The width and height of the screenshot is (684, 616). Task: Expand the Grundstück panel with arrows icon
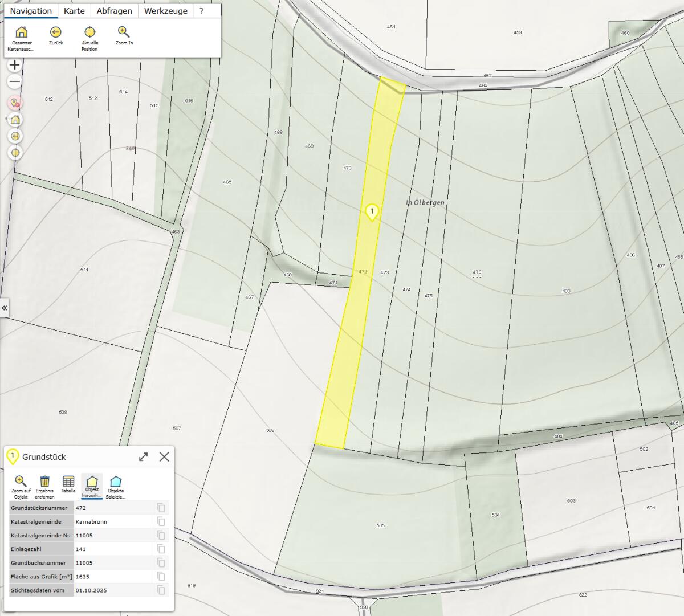click(144, 457)
